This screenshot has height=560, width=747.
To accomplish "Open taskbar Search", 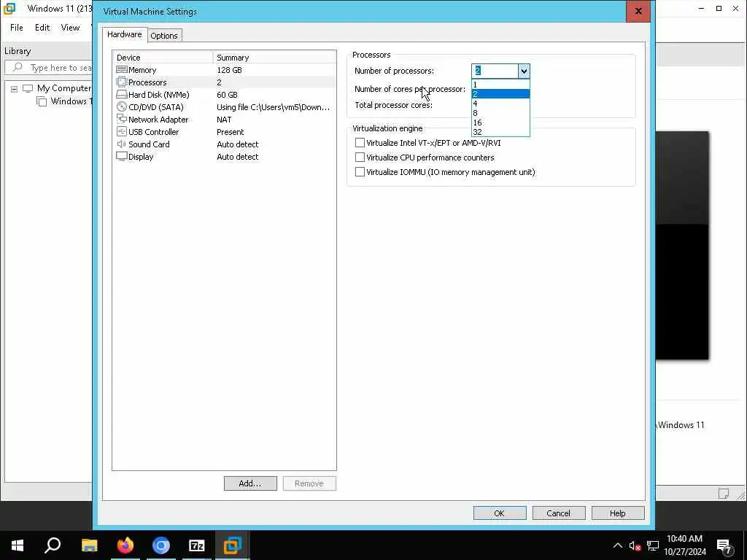I will coord(53,545).
